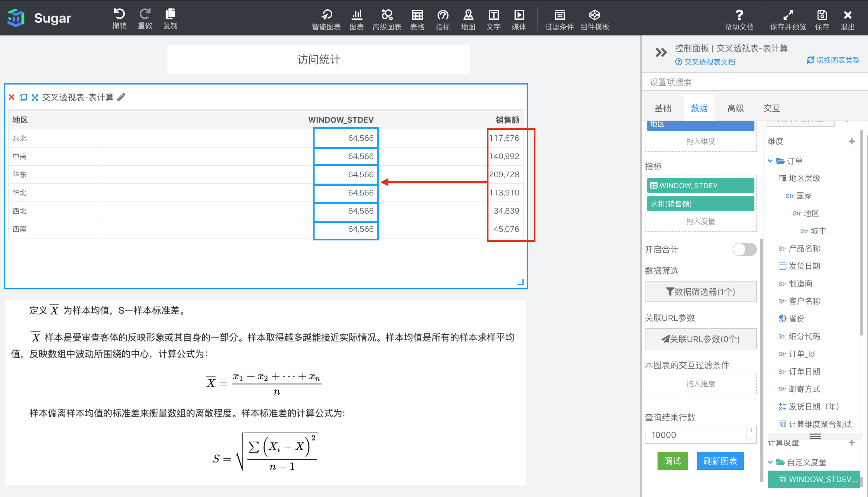The height and width of the screenshot is (497, 868).
Task: Click 切换图表类型 to switch chart type
Action: pos(833,60)
